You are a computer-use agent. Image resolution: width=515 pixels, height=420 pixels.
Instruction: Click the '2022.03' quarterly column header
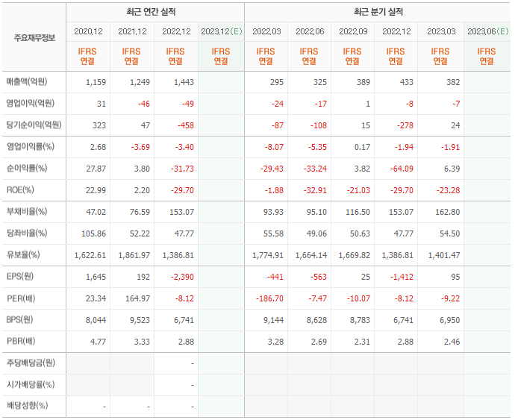tap(266, 31)
